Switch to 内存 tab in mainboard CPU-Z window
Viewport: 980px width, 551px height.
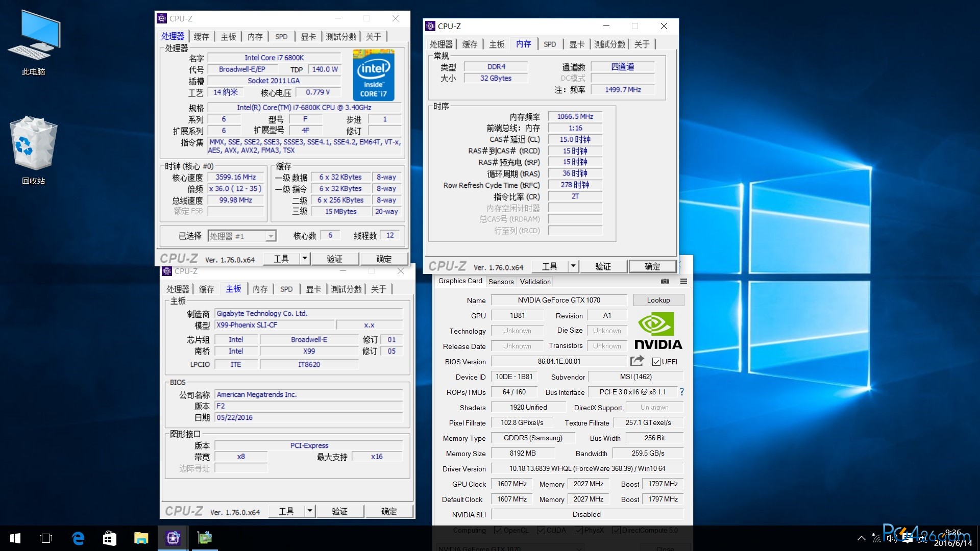point(260,289)
